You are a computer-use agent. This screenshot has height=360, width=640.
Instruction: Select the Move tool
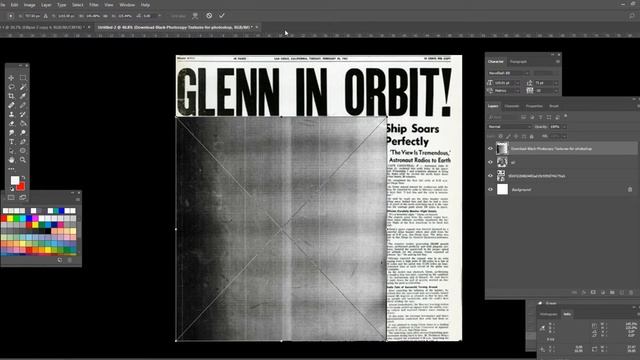click(x=11, y=78)
